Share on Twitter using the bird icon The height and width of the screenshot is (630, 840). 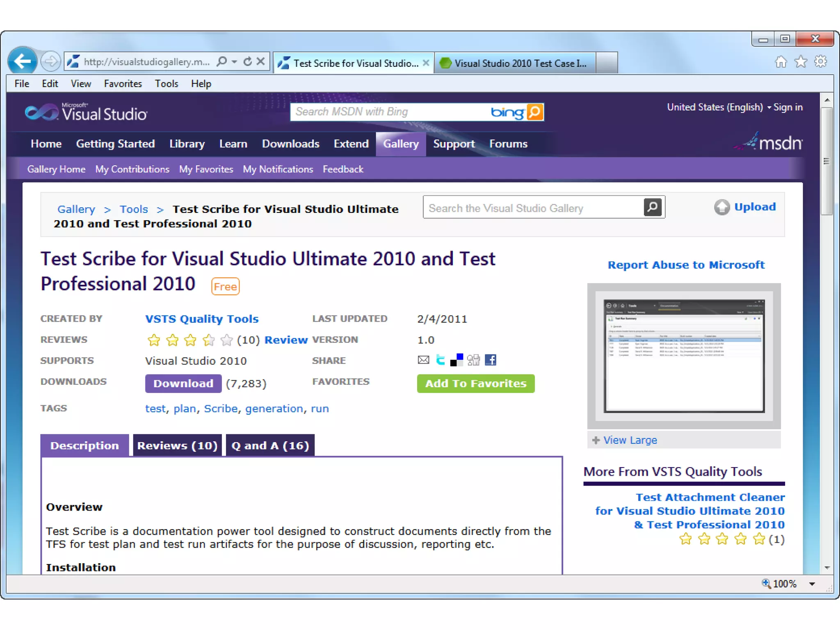click(441, 360)
